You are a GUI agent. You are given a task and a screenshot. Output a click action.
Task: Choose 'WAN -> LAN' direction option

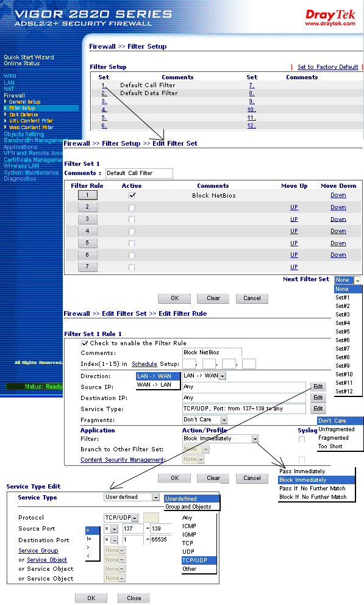click(x=154, y=384)
